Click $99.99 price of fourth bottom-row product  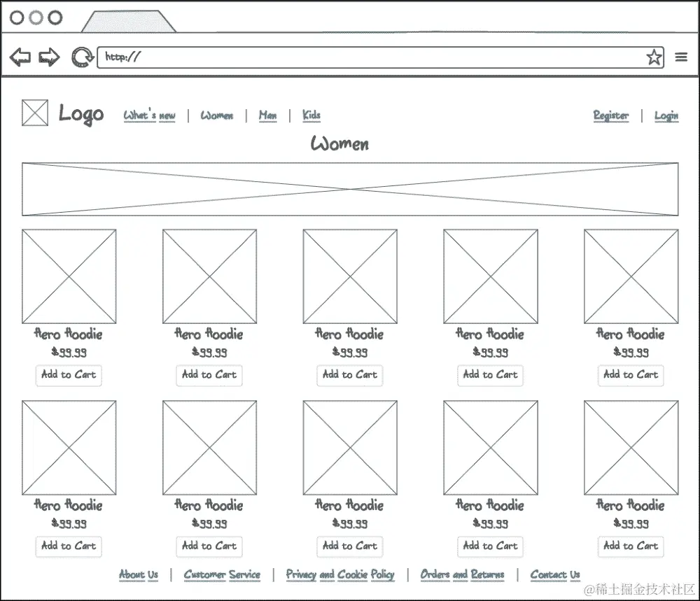pos(491,524)
